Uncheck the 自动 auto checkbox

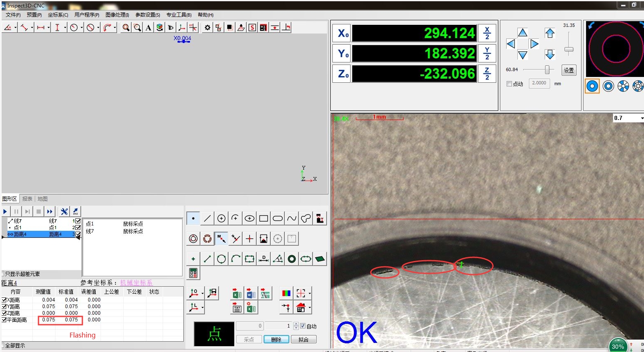pos(303,326)
